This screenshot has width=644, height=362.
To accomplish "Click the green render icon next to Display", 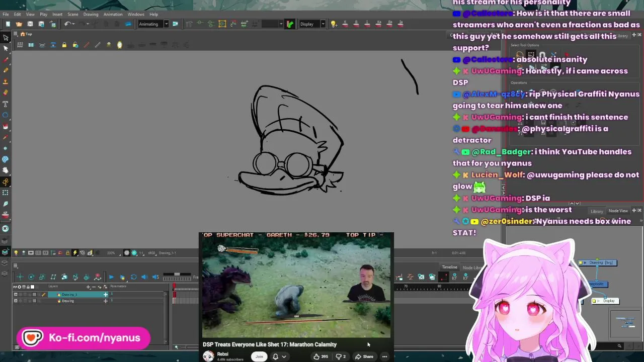I will tap(290, 24).
